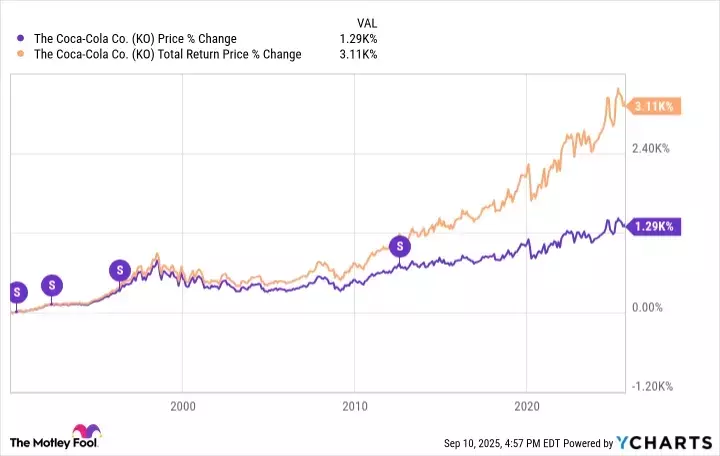Click the third S split marker before 2000
This screenshot has height=456, width=720.
coord(119,269)
